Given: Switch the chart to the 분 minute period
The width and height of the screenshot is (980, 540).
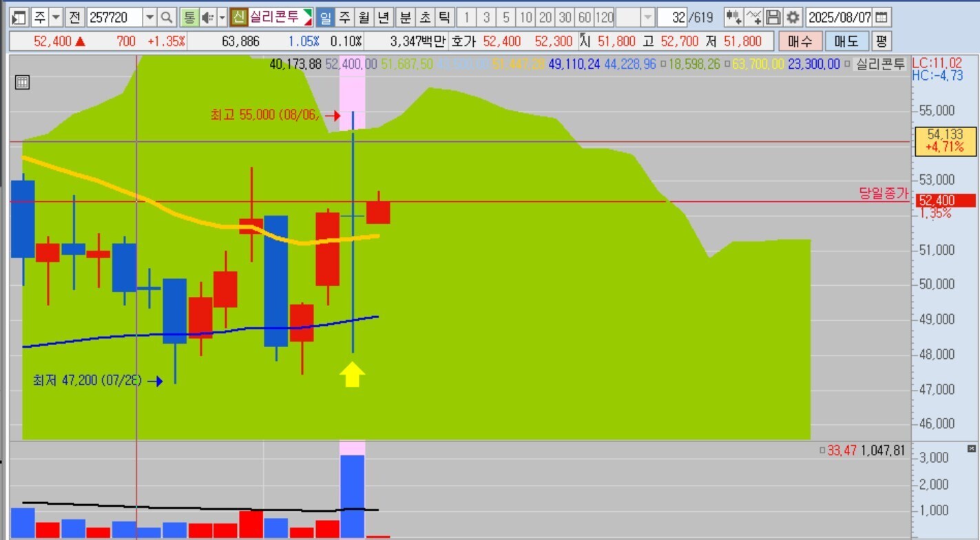Looking at the screenshot, I should tap(405, 17).
